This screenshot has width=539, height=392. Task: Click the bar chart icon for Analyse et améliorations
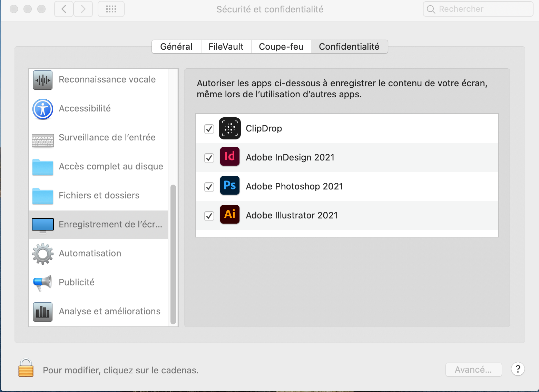[43, 312]
